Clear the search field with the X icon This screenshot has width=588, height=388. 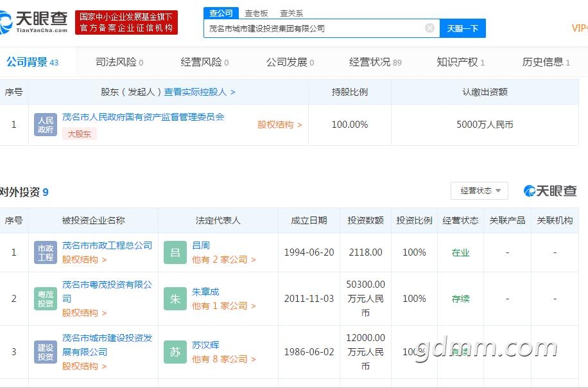tap(429, 28)
